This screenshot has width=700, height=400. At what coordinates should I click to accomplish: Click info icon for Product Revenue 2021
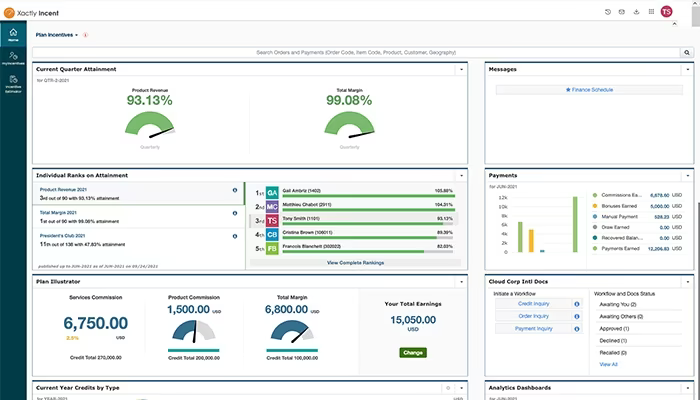tap(235, 190)
